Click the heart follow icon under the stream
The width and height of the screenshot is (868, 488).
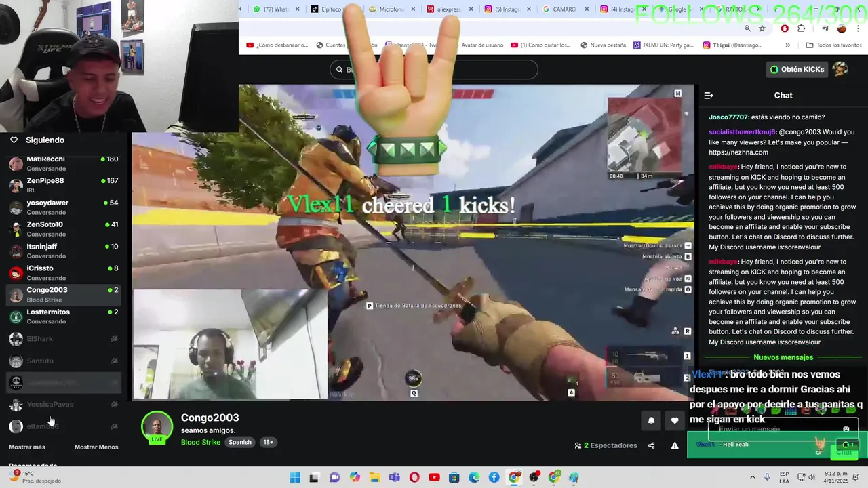[x=675, y=420]
